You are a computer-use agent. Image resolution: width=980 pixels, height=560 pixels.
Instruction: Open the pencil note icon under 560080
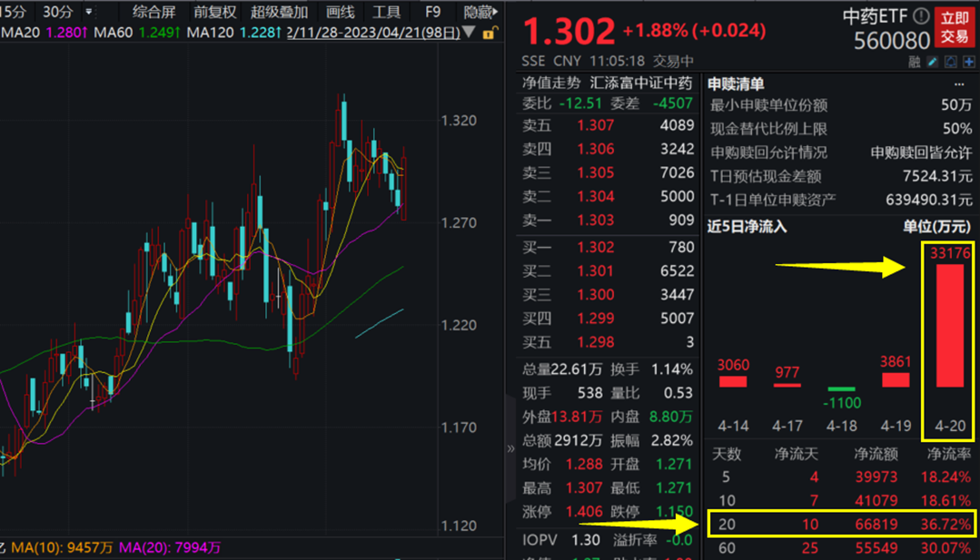coord(933,61)
